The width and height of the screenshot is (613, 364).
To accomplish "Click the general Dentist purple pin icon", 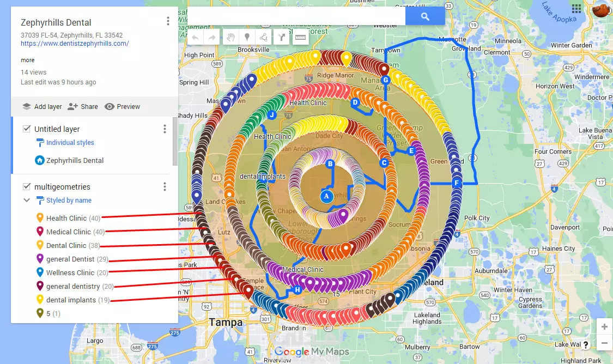I will tap(39, 259).
